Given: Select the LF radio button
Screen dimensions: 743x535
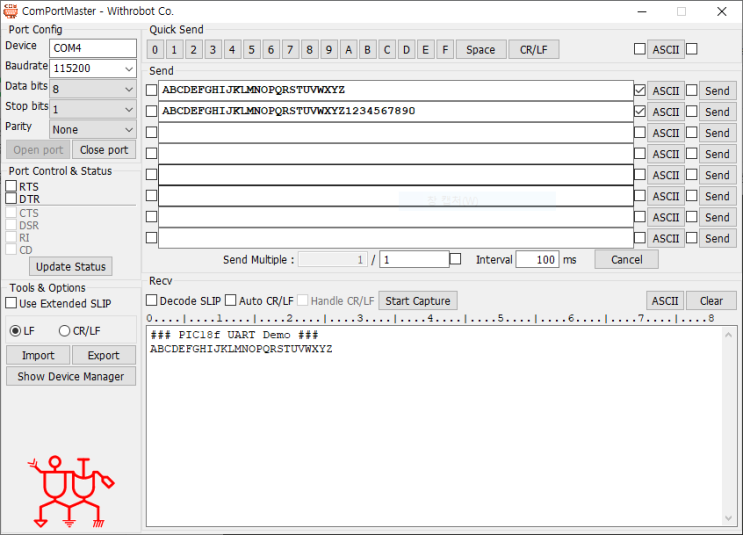Looking at the screenshot, I should (15, 331).
